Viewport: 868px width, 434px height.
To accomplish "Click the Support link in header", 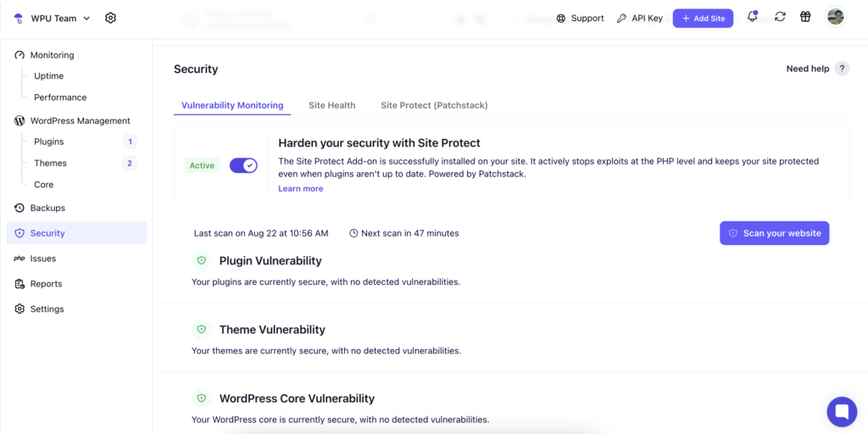I will (587, 19).
